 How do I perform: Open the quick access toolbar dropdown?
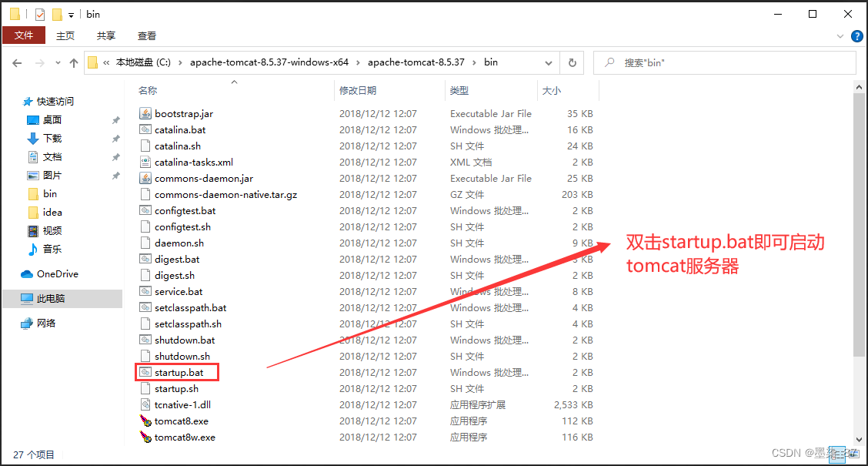click(72, 15)
